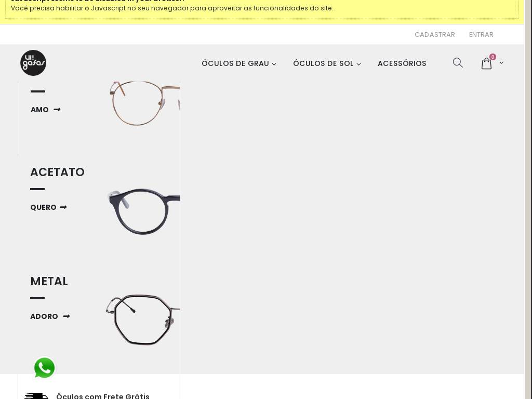Screen dimensions: 532x399
Task: Click the arrow next to QUERO
Action: click(63, 207)
